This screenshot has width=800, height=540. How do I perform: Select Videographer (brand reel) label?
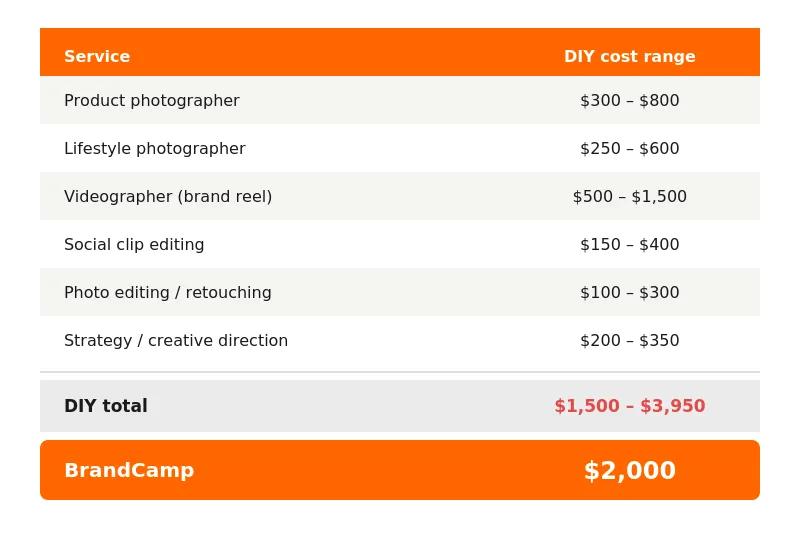[168, 197]
